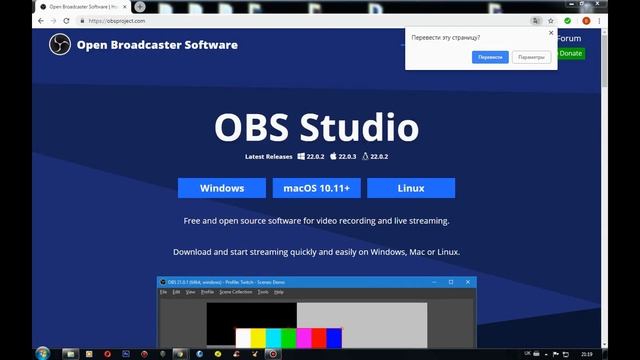Open the Action Center flag tray icon
Image resolution: width=640 pixels, height=360 pixels.
(x=556, y=354)
